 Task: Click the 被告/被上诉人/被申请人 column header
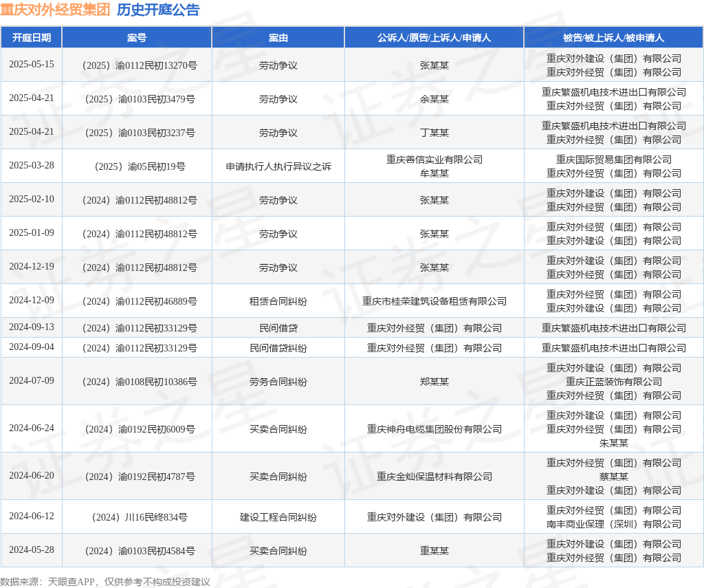click(x=614, y=38)
